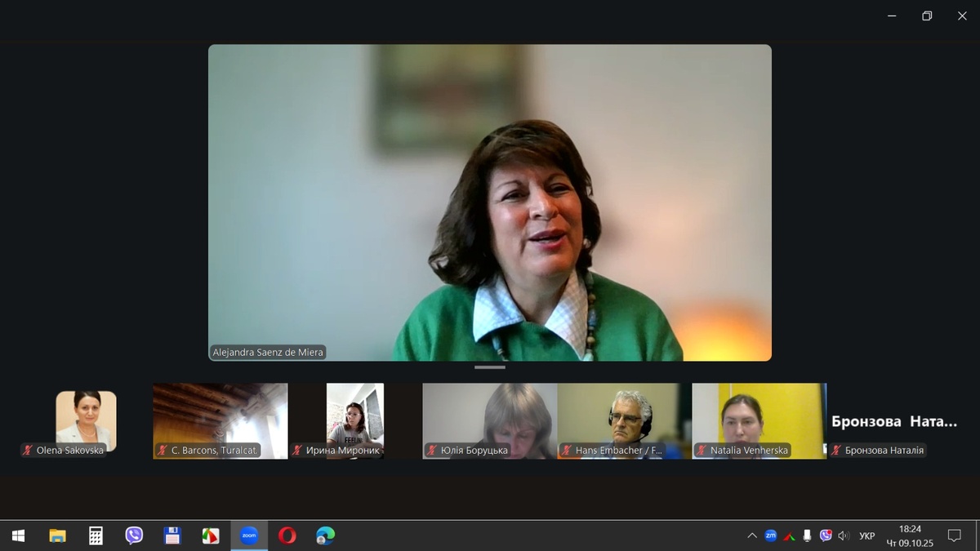Screen dimensions: 980x551
Task: Open Viber from the taskbar
Action: (x=134, y=535)
